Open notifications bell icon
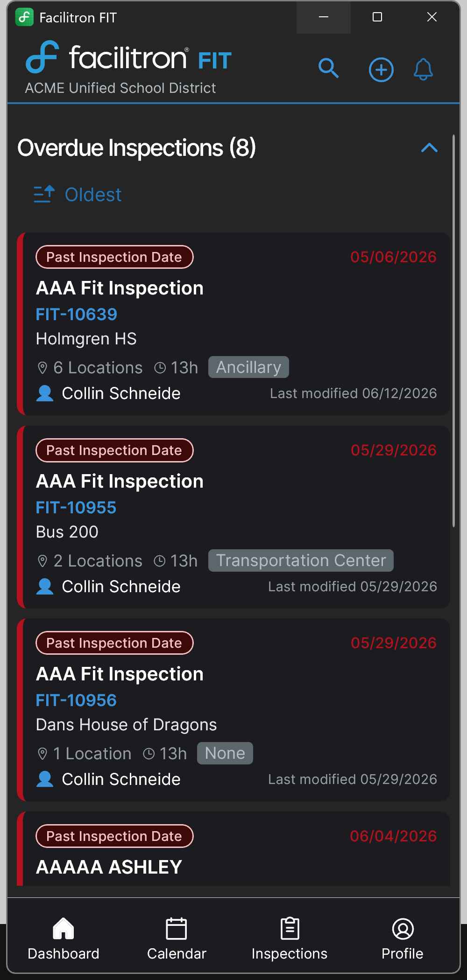This screenshot has width=467, height=980. coord(423,70)
